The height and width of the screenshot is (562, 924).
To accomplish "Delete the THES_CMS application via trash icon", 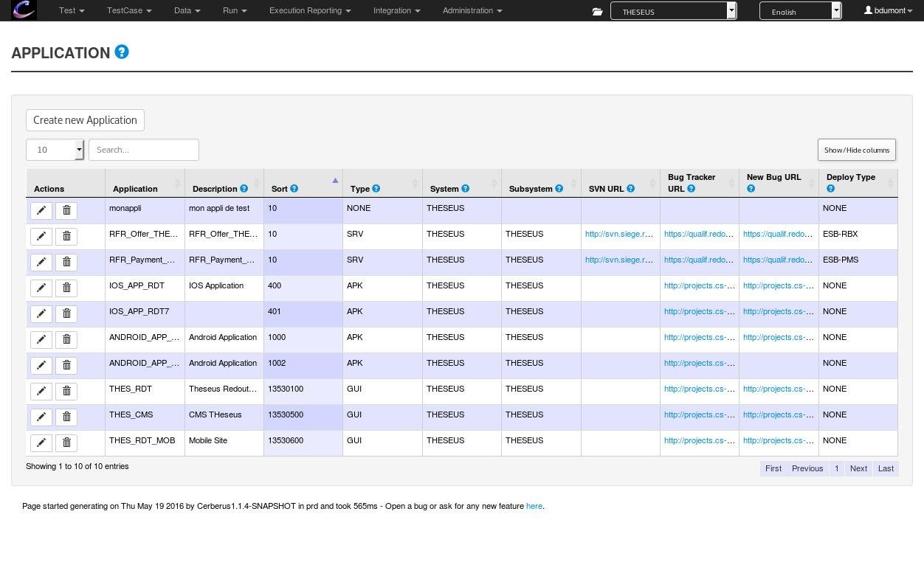I will click(x=66, y=417).
